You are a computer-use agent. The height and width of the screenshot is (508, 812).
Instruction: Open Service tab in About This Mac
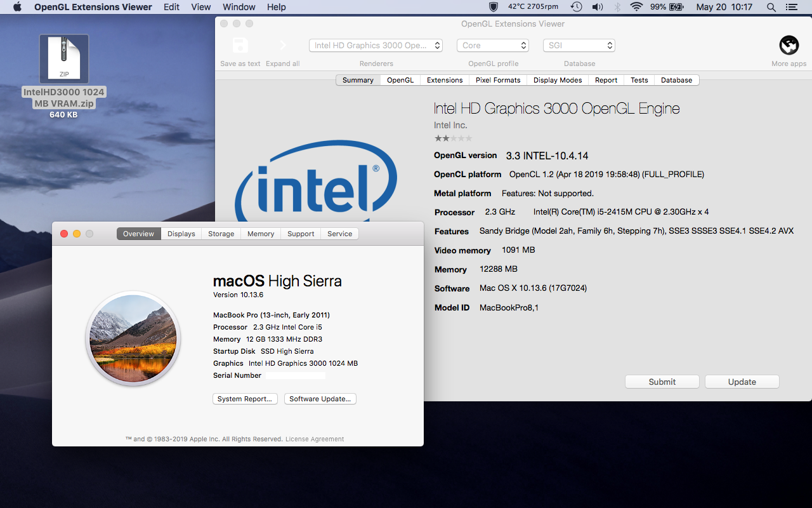[x=340, y=234]
